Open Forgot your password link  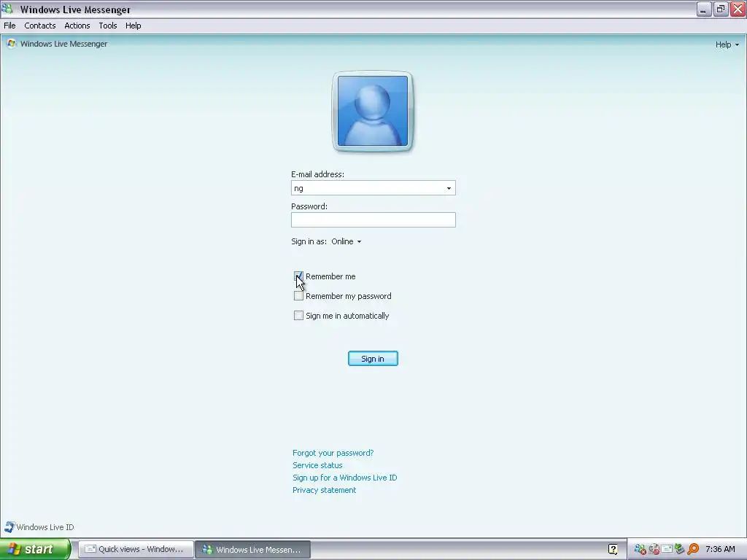[333, 453]
